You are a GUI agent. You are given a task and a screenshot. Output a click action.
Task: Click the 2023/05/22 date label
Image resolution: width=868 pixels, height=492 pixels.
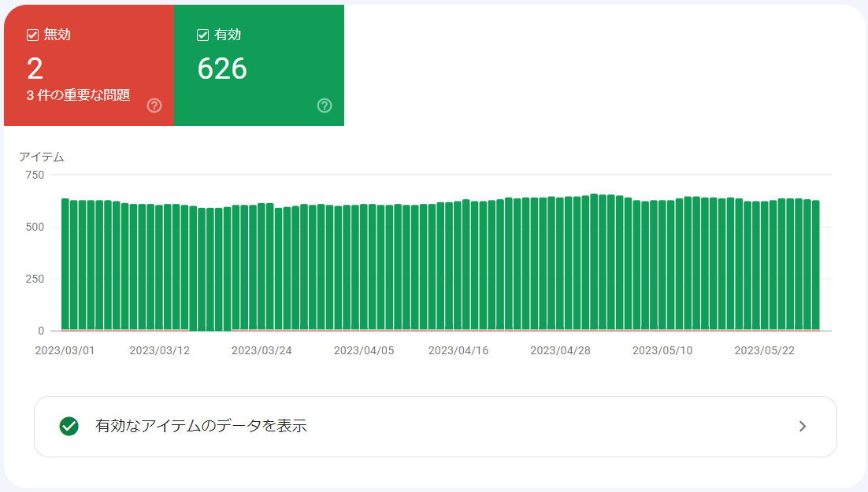[x=764, y=350]
